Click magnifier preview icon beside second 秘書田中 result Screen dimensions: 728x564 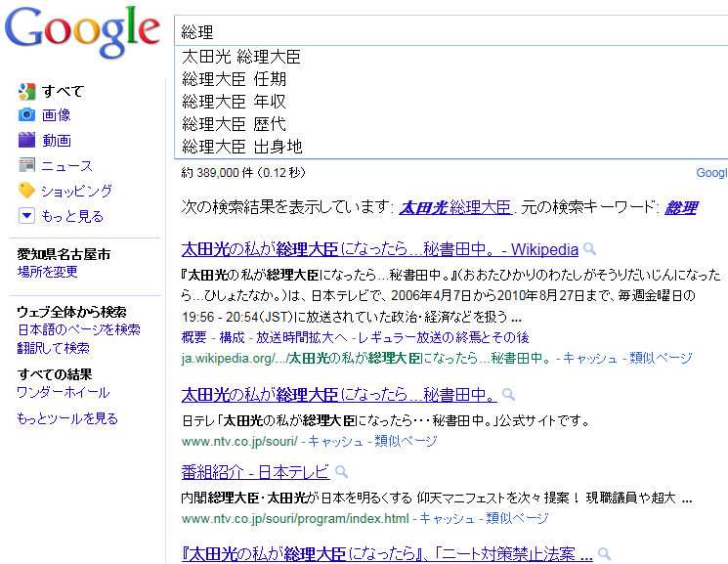coord(509,395)
